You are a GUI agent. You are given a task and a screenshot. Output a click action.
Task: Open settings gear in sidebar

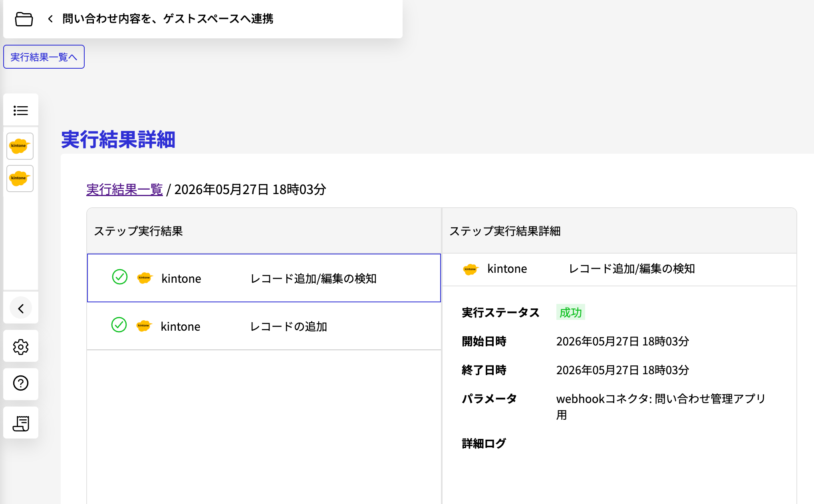21,347
